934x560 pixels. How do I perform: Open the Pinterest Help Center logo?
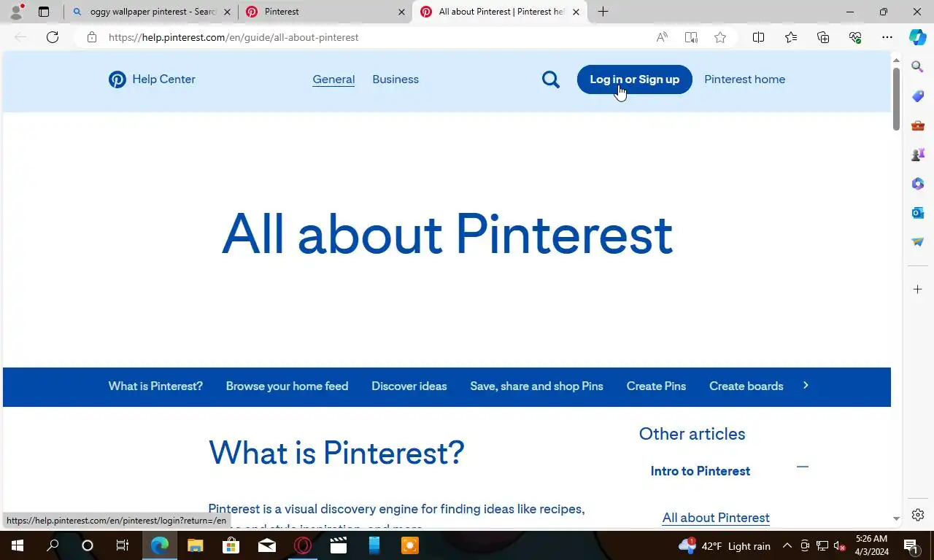(x=117, y=79)
